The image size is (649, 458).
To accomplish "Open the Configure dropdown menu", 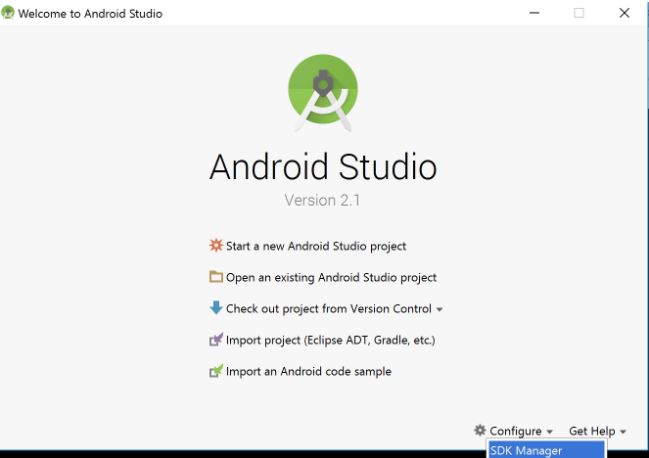I will 521,431.
